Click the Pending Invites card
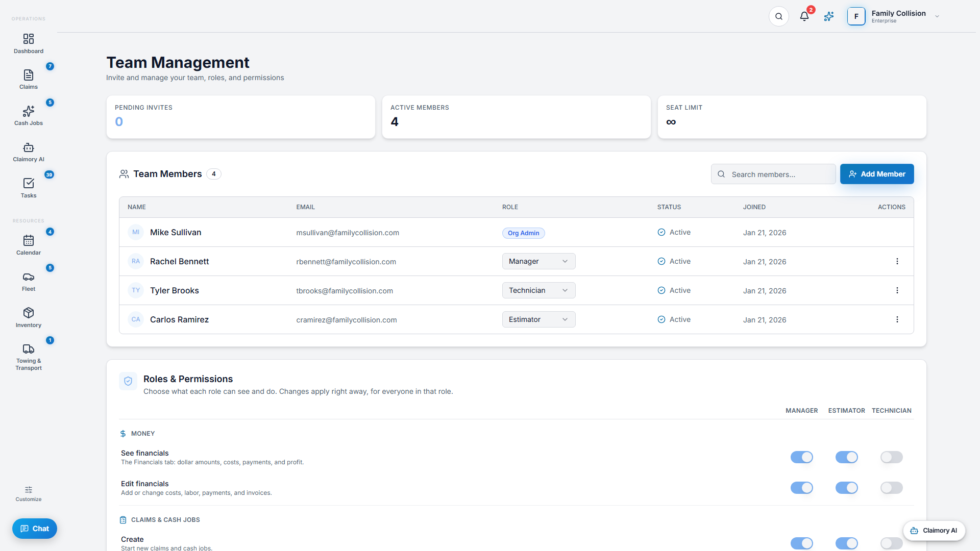The height and width of the screenshot is (551, 980). [241, 117]
